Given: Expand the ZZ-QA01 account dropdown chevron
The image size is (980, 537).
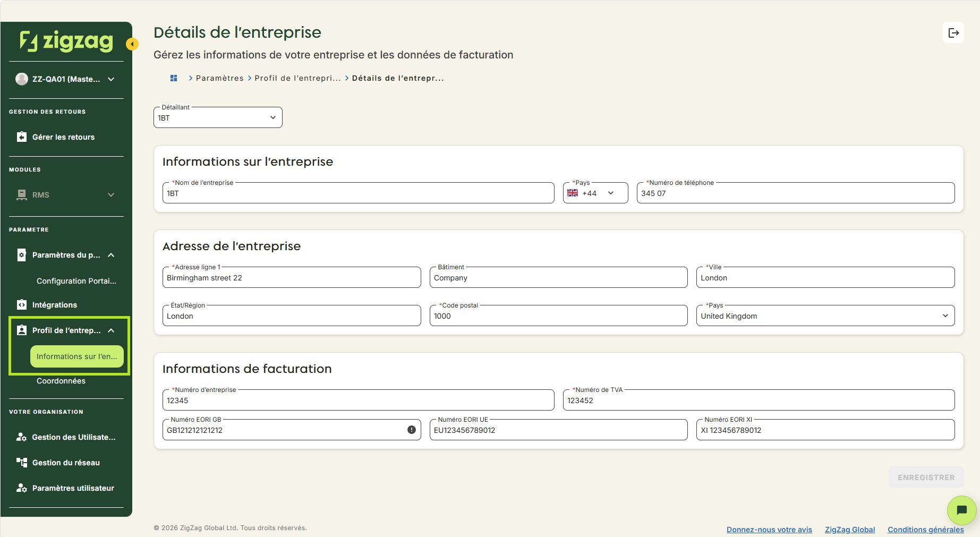Looking at the screenshot, I should point(111,79).
